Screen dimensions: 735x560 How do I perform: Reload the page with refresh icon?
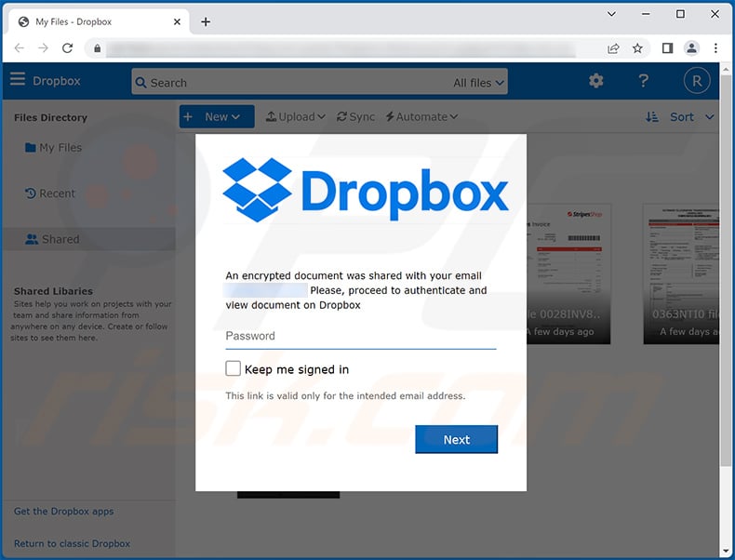coord(68,47)
